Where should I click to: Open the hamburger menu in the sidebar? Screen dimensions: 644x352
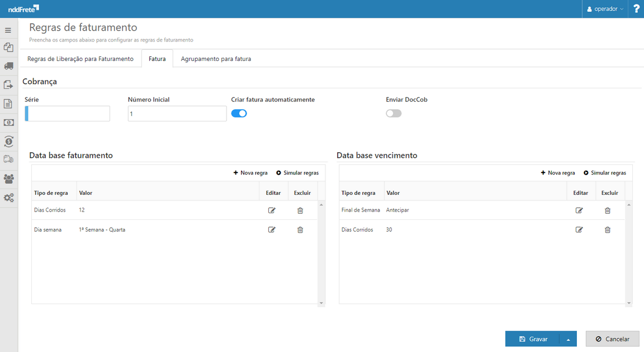tap(8, 30)
